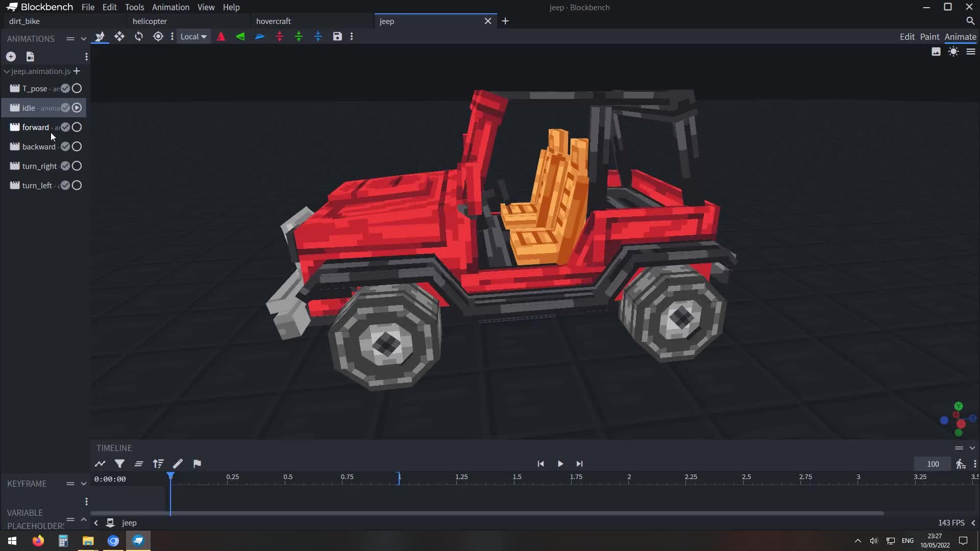Enable playing circle for backward animation
This screenshot has width=980, height=551.
[77, 146]
